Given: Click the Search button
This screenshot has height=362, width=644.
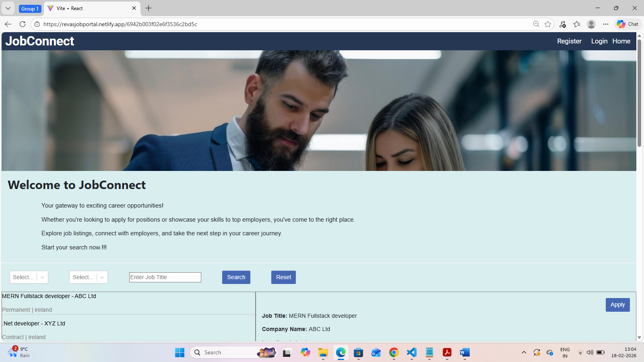Looking at the screenshot, I should 236,277.
